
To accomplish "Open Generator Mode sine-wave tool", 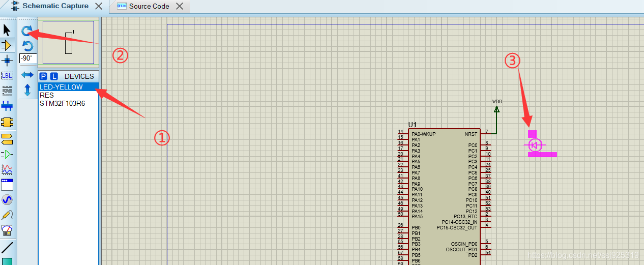I will pos(7,200).
